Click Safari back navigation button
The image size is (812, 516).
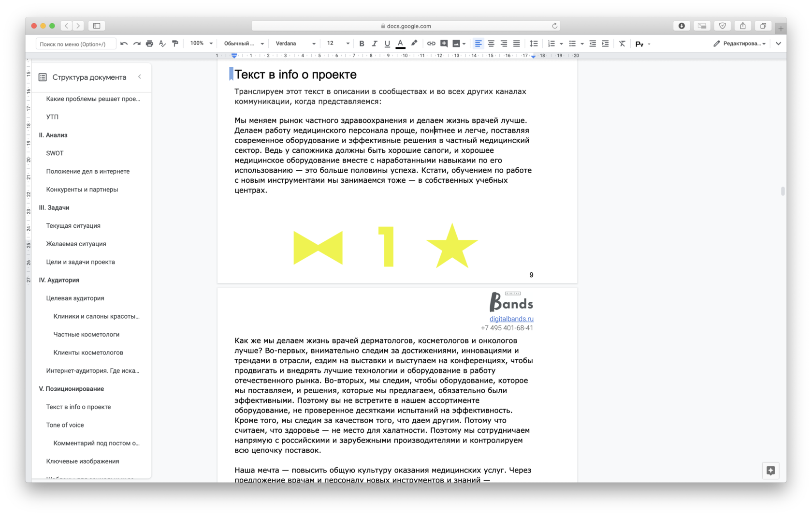click(66, 26)
